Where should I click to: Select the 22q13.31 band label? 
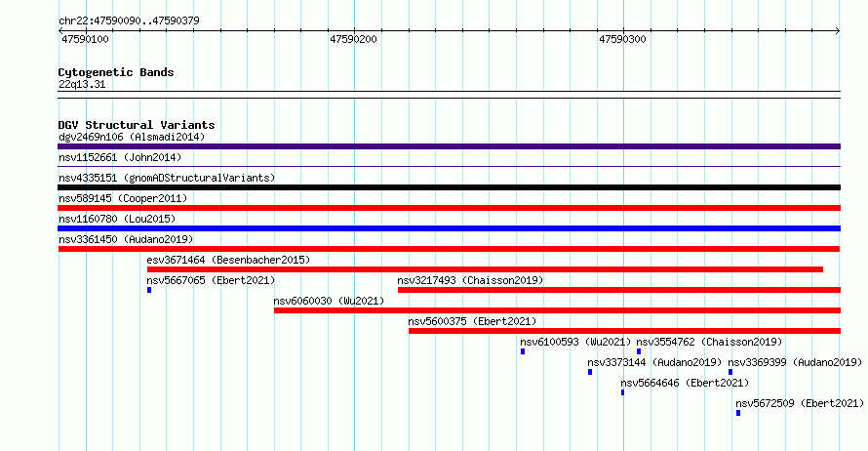click(82, 84)
